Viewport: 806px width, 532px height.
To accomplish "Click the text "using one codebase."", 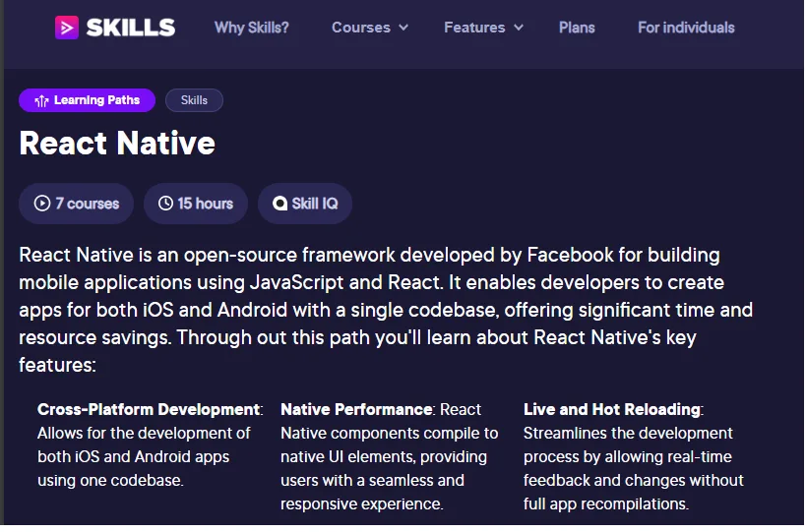I will coord(110,480).
